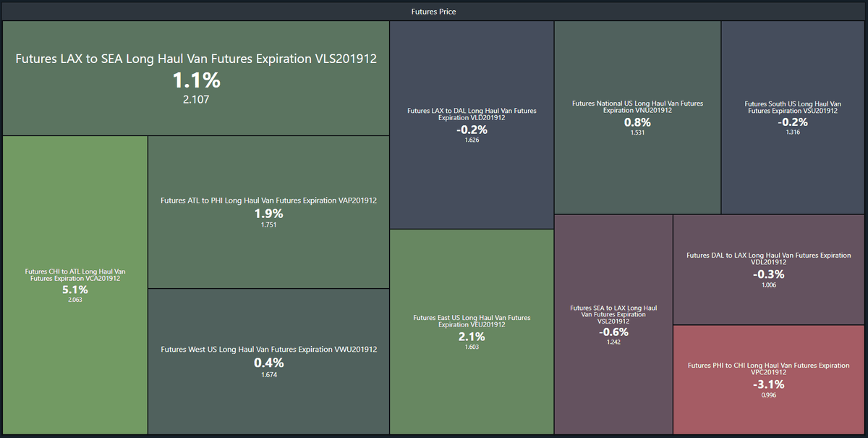Click the Futures Price header title

(x=434, y=12)
